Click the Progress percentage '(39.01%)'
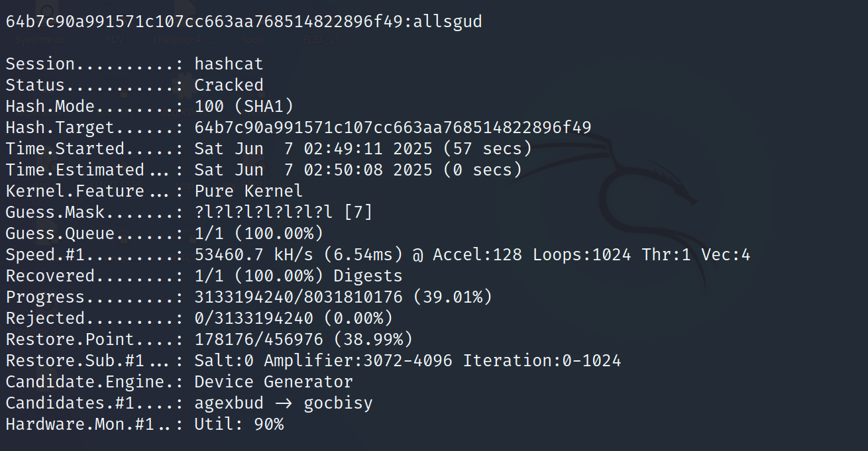This screenshot has height=451, width=868. point(453,297)
